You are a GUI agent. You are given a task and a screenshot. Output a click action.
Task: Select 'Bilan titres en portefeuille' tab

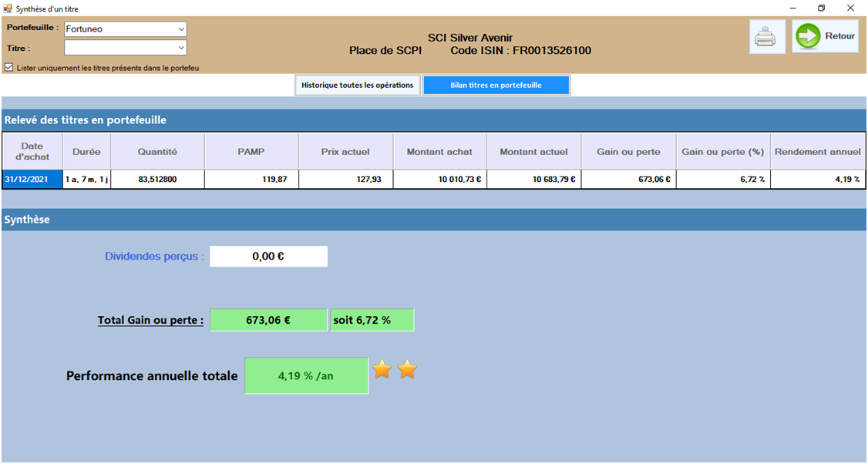coord(496,86)
